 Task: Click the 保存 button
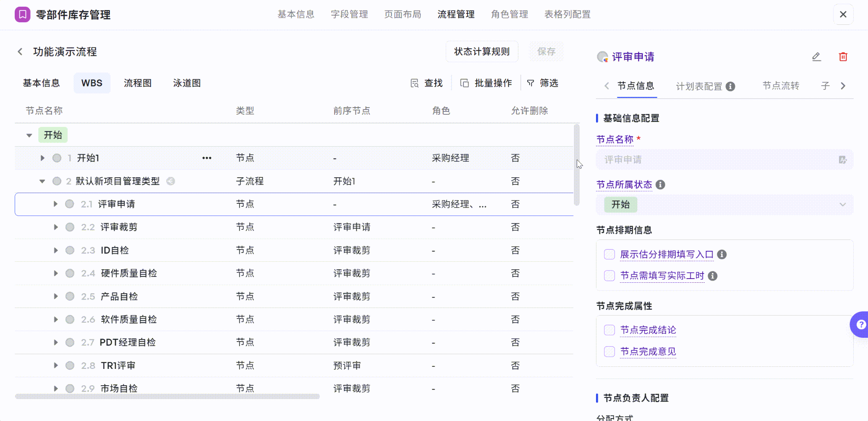(546, 52)
